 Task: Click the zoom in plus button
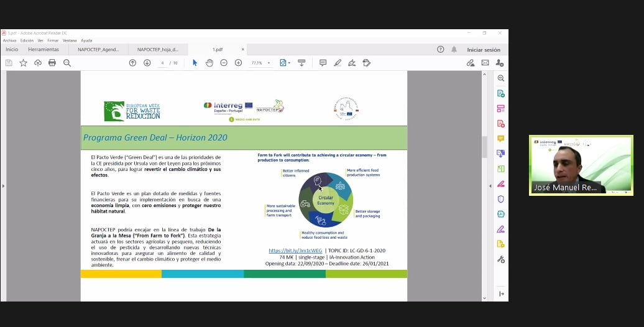coord(238,63)
